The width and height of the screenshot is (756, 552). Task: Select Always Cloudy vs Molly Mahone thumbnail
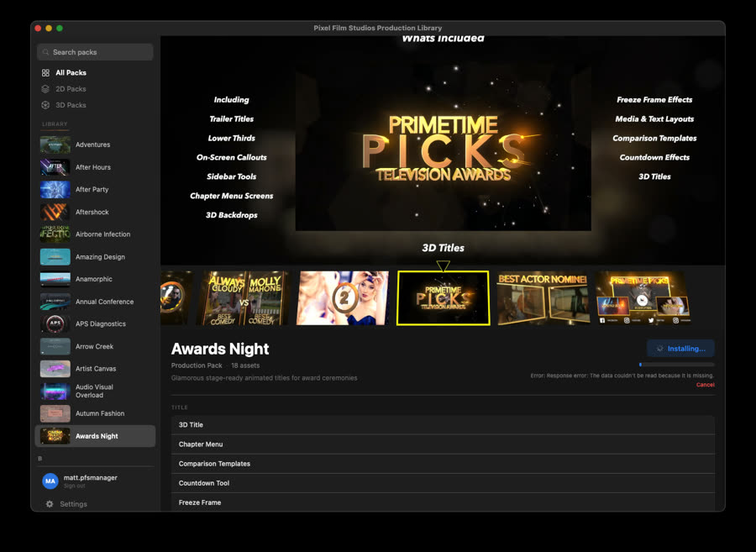click(x=244, y=298)
